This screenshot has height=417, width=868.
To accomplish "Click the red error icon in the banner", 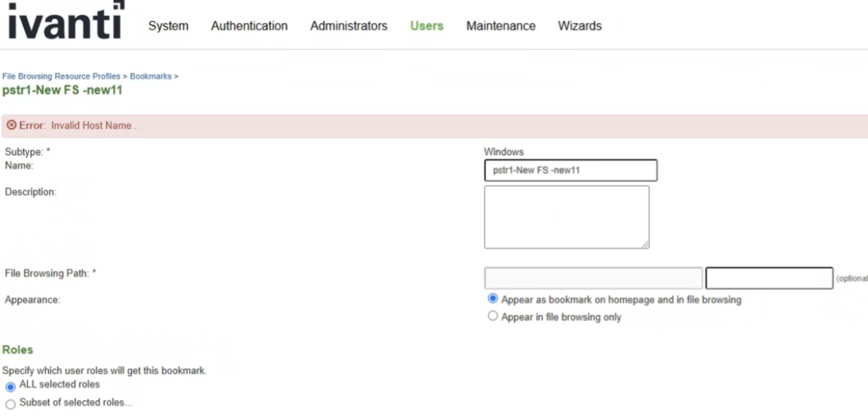I will pos(11,125).
